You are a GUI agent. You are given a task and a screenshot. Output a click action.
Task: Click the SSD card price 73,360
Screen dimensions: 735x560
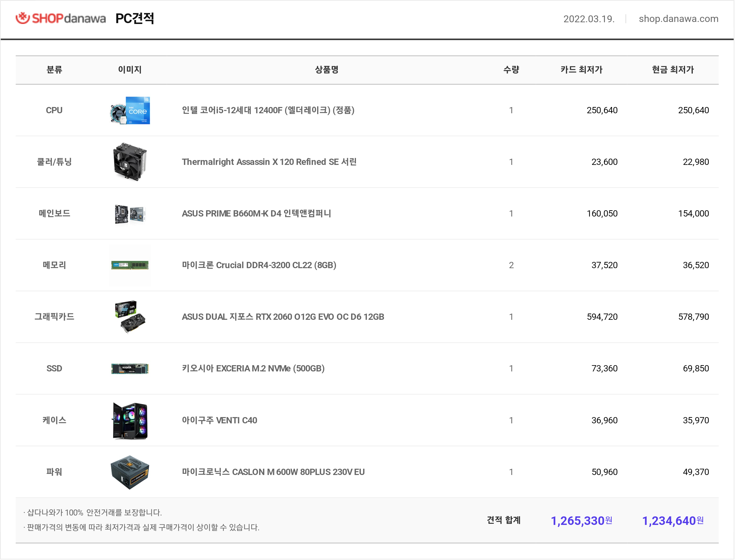pyautogui.click(x=605, y=369)
